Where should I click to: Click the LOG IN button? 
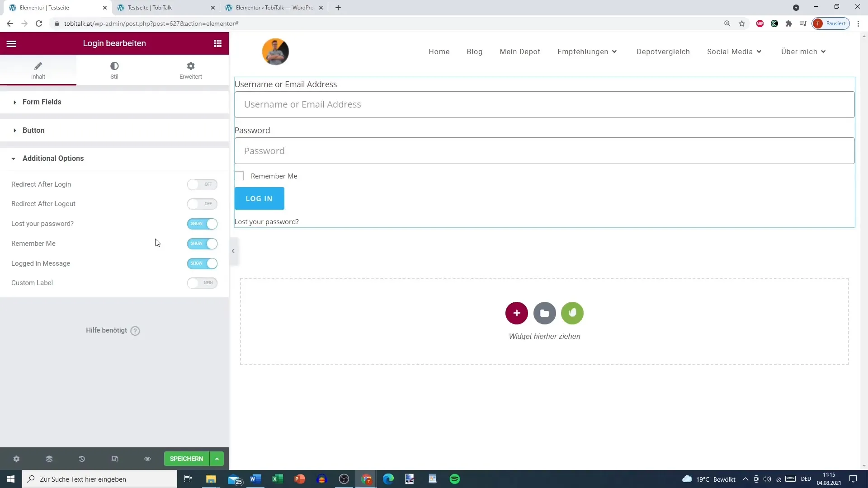[x=259, y=198]
